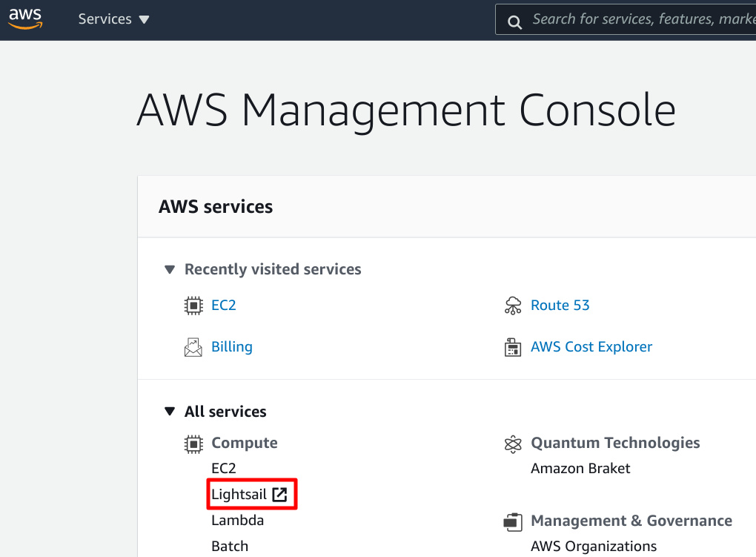Open Route 53 link
This screenshot has height=557, width=756.
560,305
